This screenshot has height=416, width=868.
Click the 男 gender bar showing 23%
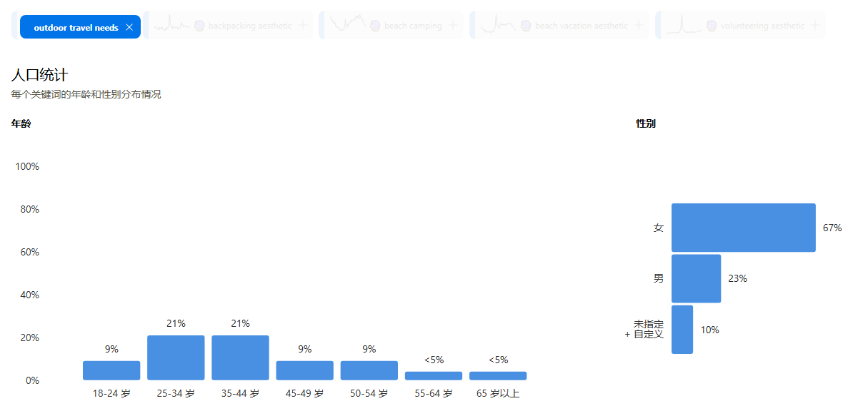tap(697, 278)
